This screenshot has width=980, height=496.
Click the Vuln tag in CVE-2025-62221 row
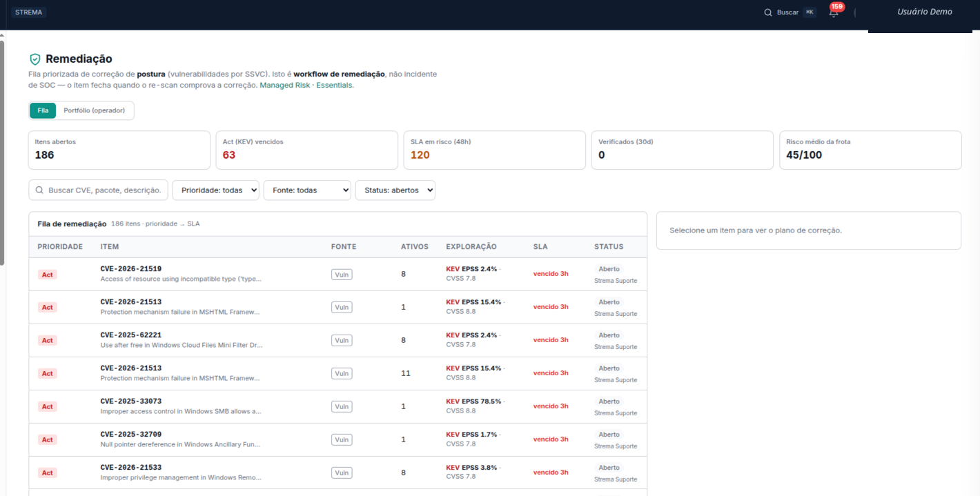tap(342, 340)
